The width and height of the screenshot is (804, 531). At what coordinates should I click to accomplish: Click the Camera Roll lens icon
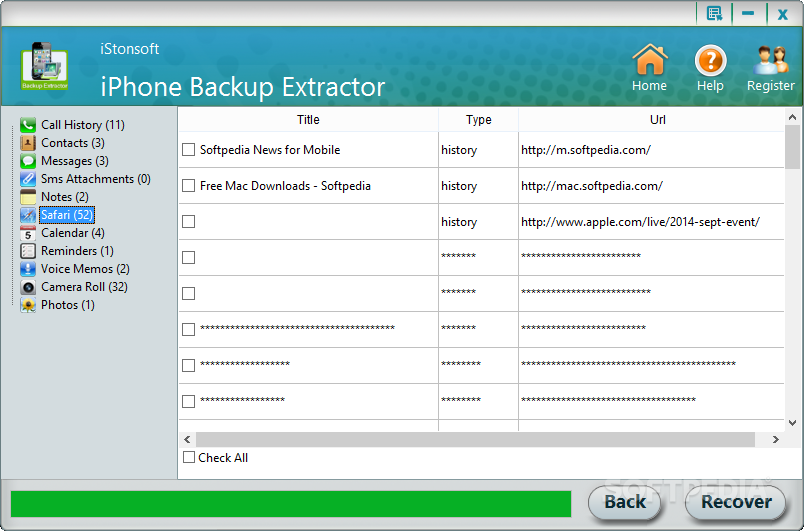tap(28, 287)
